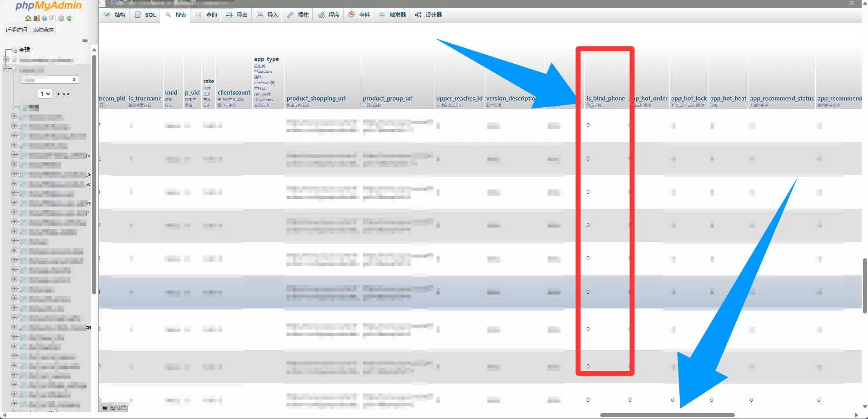Sort by is_truename column header

pos(145,98)
